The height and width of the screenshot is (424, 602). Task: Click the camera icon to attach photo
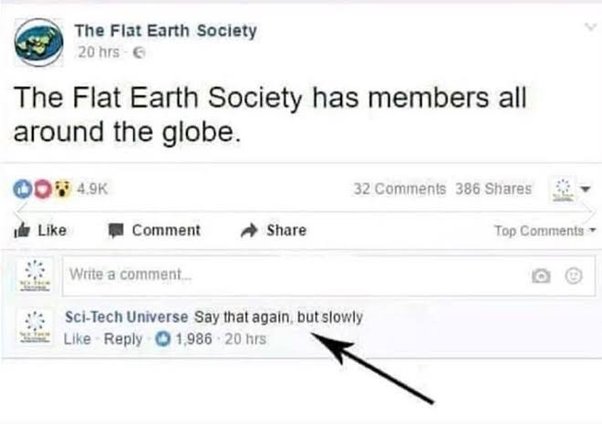click(x=541, y=275)
